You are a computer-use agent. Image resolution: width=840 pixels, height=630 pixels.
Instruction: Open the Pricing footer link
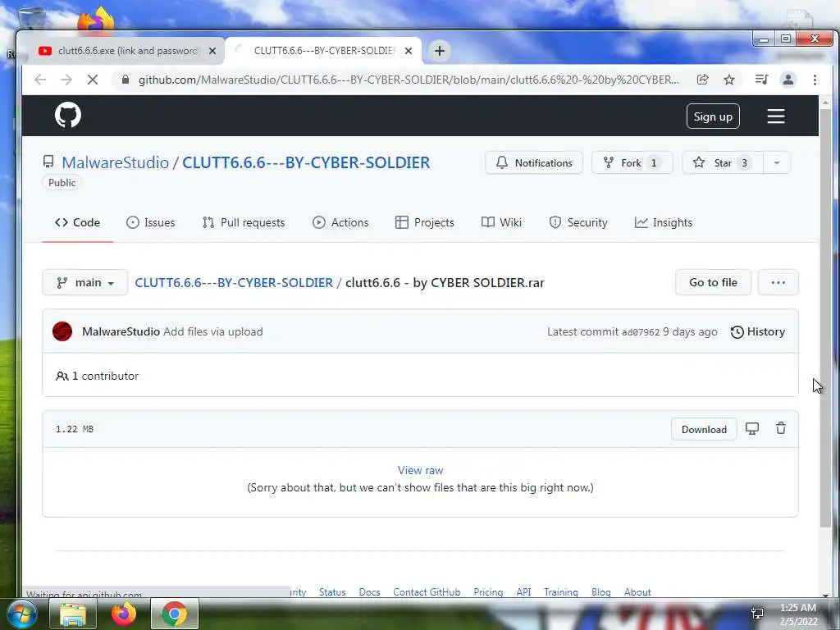488,592
